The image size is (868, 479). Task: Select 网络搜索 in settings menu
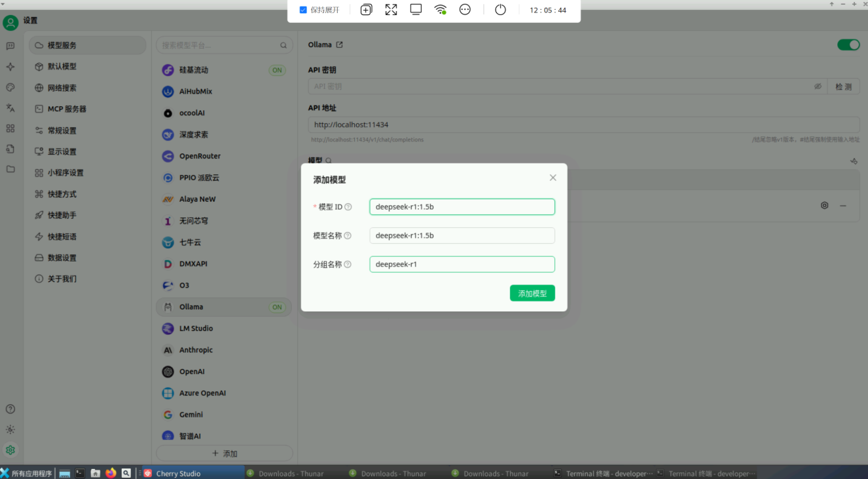88,88
